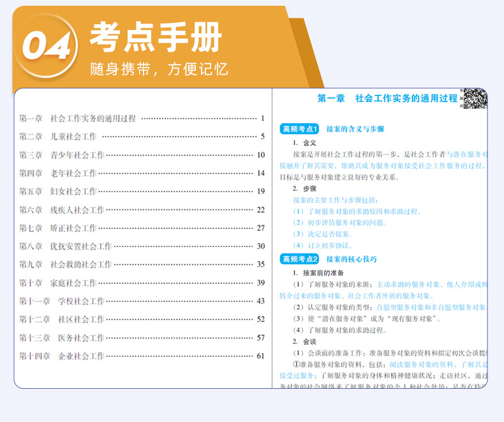Select the 第十二章 社区社会工作 contents row
The height and width of the screenshot is (422, 504).
pyautogui.click(x=142, y=319)
